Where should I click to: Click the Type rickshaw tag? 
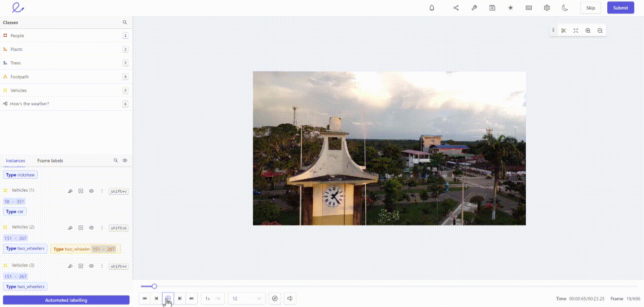[21, 175]
